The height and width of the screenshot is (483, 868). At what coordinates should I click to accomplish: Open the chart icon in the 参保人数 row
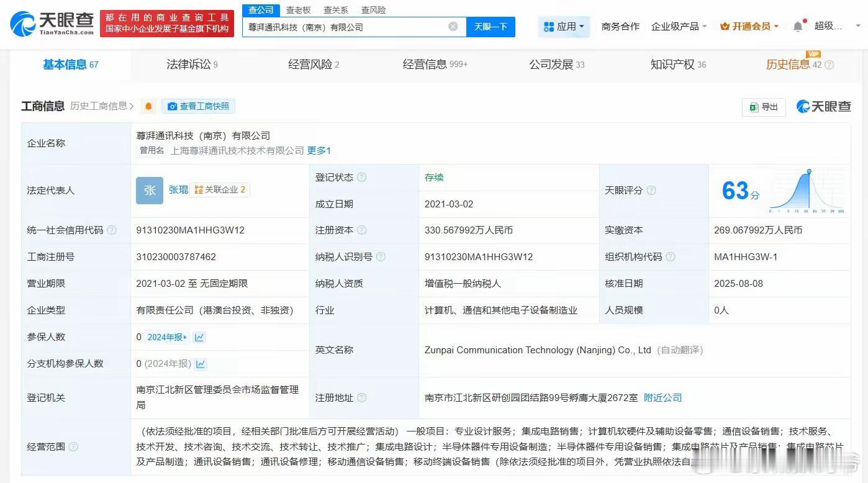199,337
